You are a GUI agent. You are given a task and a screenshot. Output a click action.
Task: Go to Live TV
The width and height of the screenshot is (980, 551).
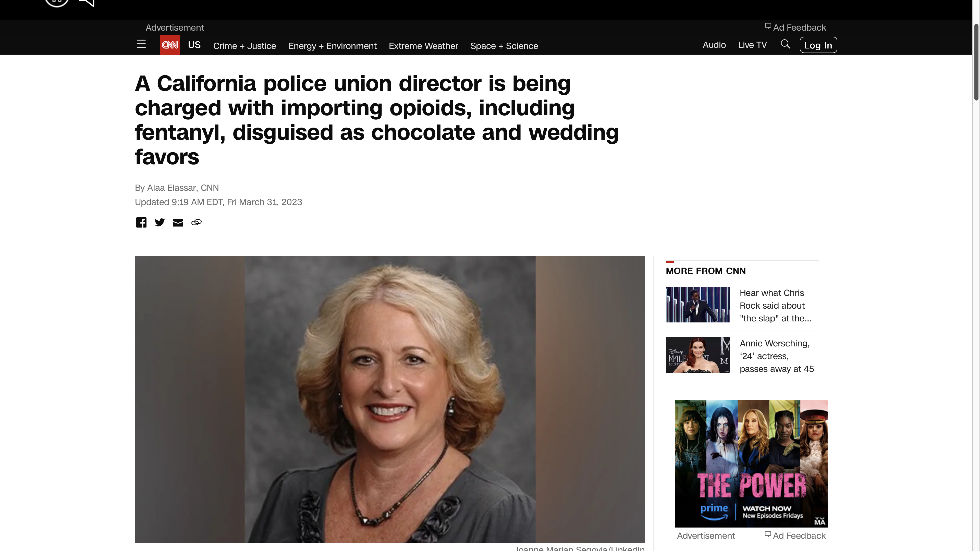click(x=752, y=45)
